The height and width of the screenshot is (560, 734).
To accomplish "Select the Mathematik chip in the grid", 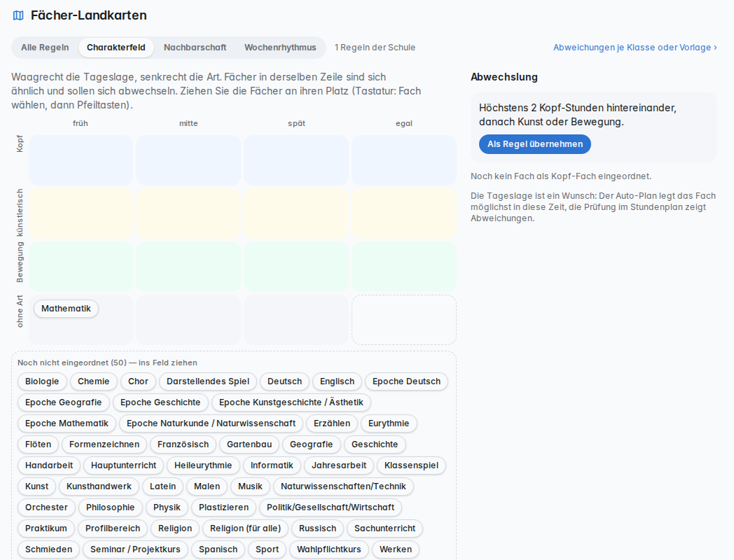I will tap(66, 309).
